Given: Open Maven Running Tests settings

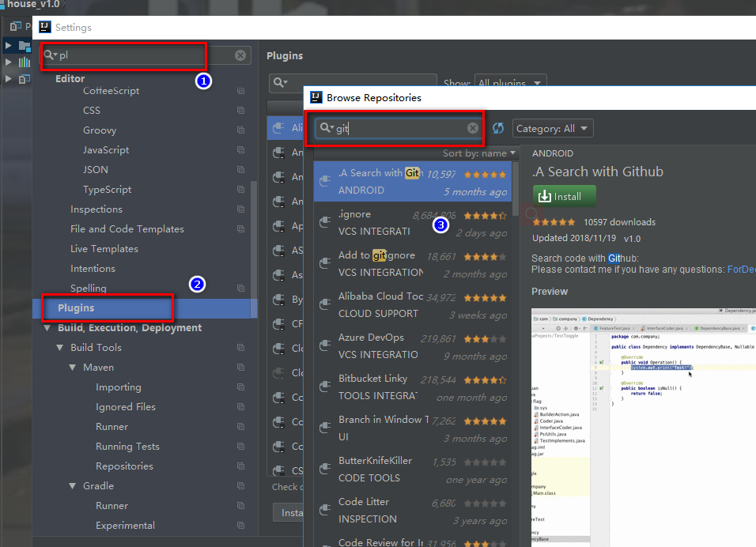Looking at the screenshot, I should (x=128, y=447).
